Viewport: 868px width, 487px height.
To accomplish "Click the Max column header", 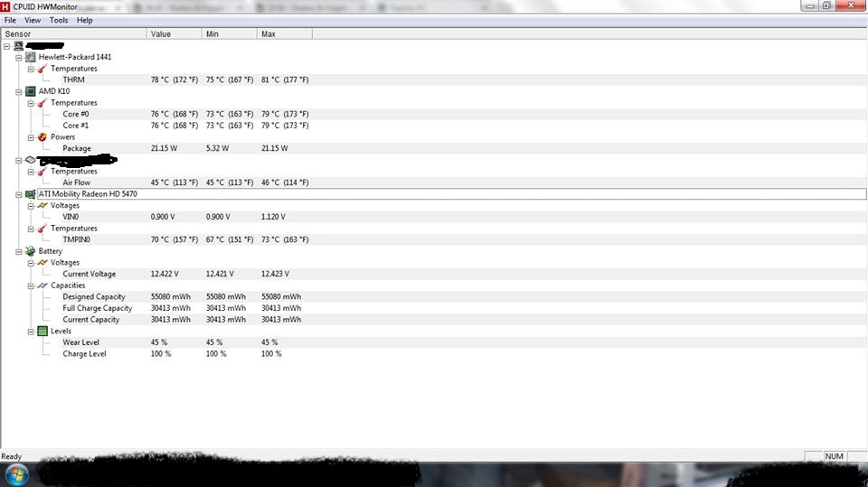I will click(x=285, y=33).
